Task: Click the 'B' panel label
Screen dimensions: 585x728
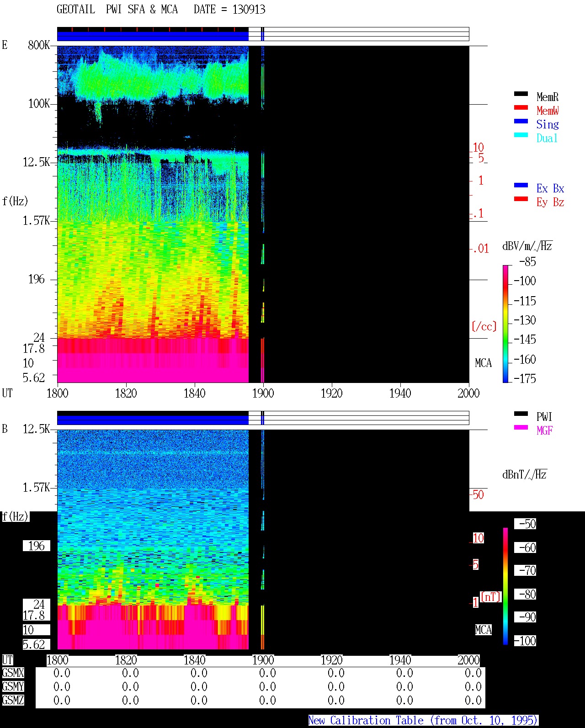Action: click(x=5, y=429)
